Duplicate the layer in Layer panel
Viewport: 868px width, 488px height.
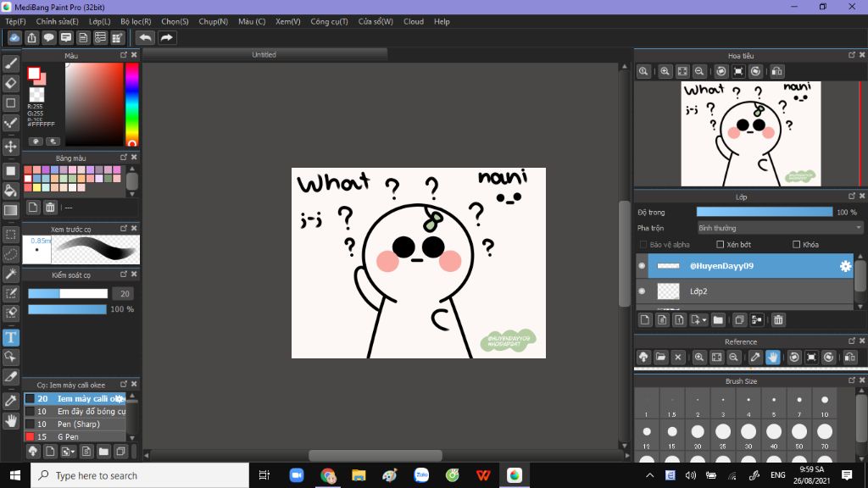pos(739,319)
